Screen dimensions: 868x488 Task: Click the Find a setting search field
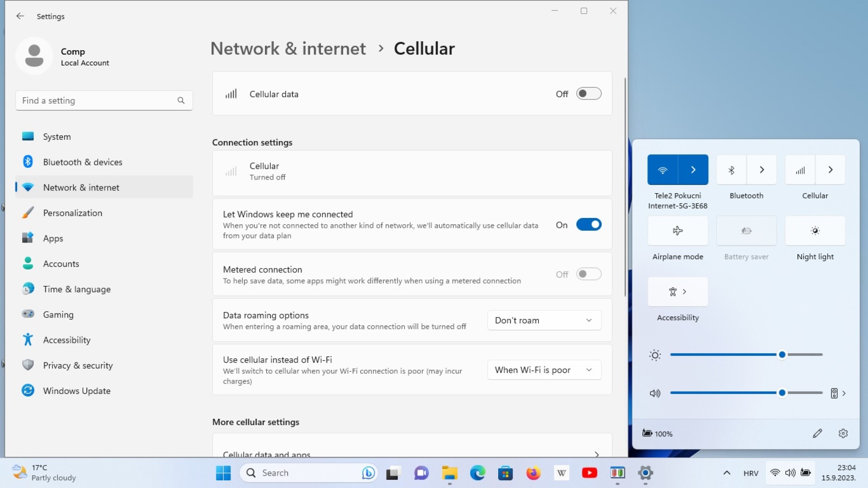104,100
